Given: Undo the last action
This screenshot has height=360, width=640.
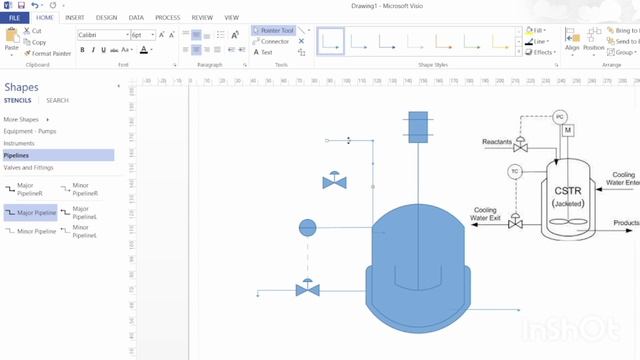Looking at the screenshot, I should 35,5.
